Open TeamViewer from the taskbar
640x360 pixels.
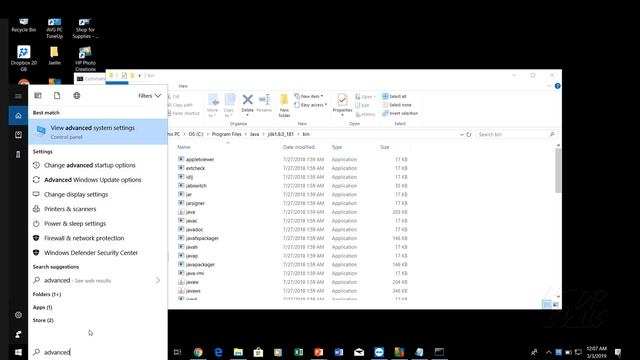coord(379,352)
